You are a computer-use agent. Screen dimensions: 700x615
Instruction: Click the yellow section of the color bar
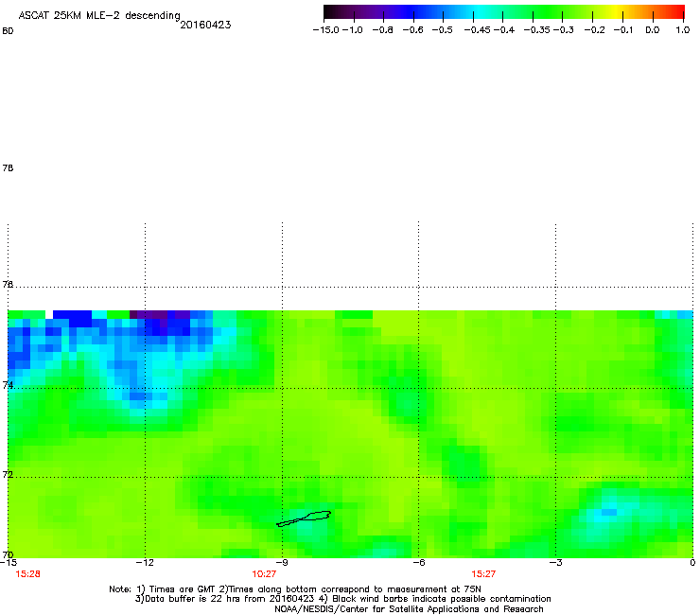point(619,12)
